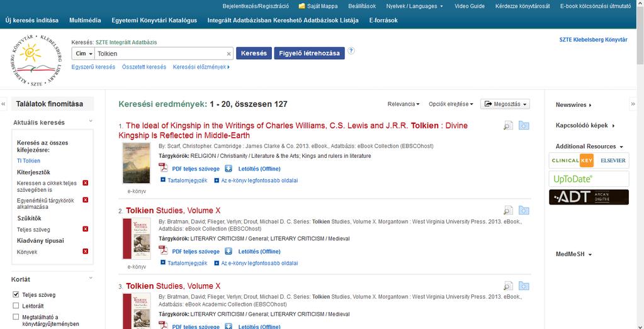Open preview icon for result 3
This screenshot has height=329, width=644.
508,286
